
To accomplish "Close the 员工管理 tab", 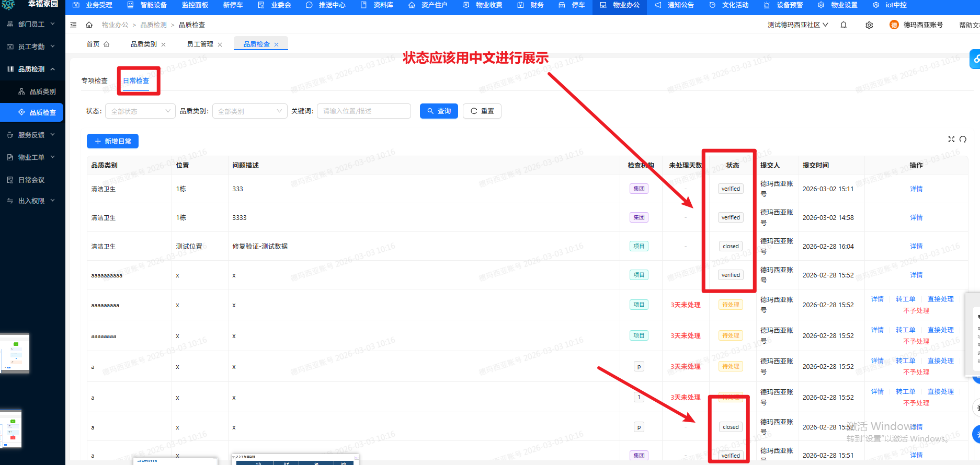I will pyautogui.click(x=220, y=45).
